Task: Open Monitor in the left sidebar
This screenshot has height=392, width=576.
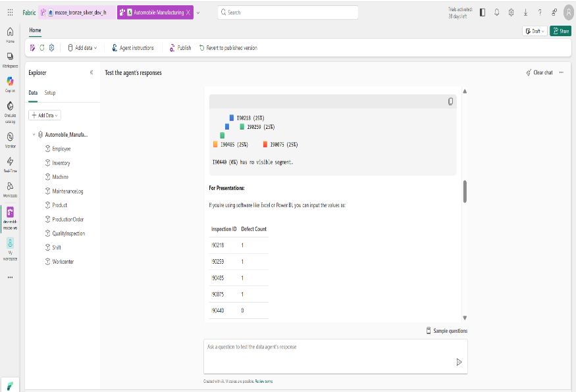Action: click(10, 139)
